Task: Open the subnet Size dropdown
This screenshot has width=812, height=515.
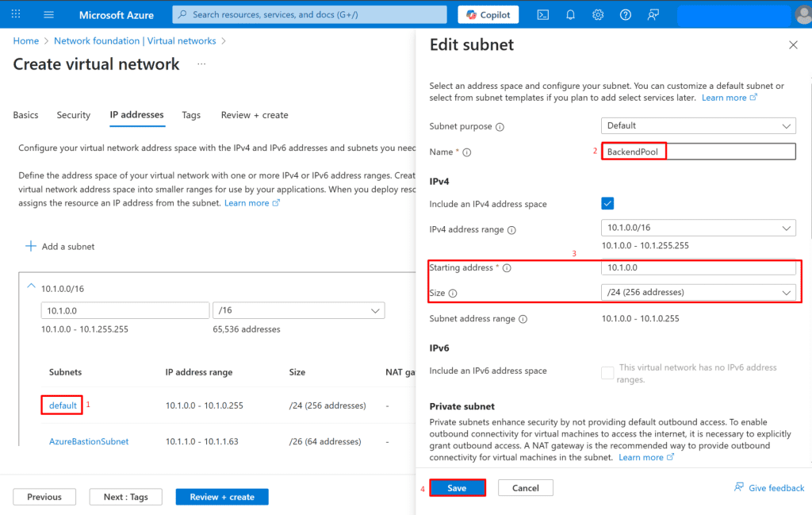Action: point(698,293)
